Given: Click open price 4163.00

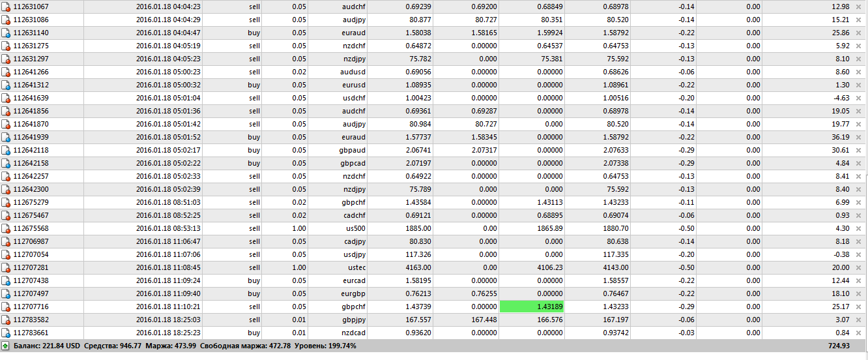Looking at the screenshot, I should pyautogui.click(x=418, y=267).
